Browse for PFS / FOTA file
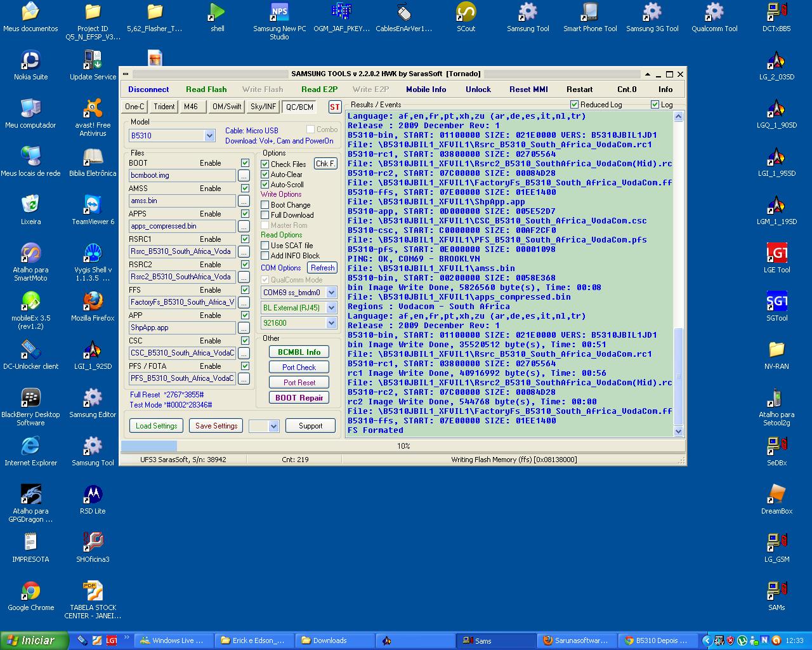 [244, 378]
